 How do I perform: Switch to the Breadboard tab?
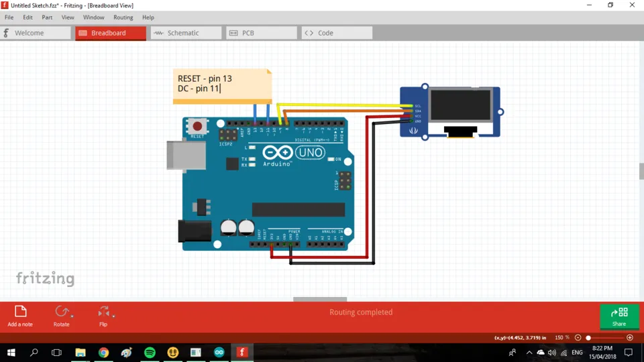[111, 33]
